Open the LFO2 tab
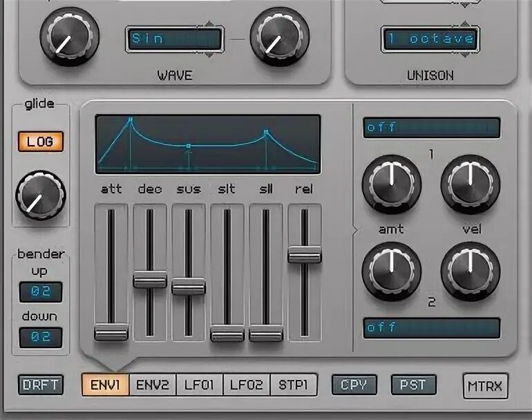This screenshot has width=532, height=420. click(x=247, y=385)
